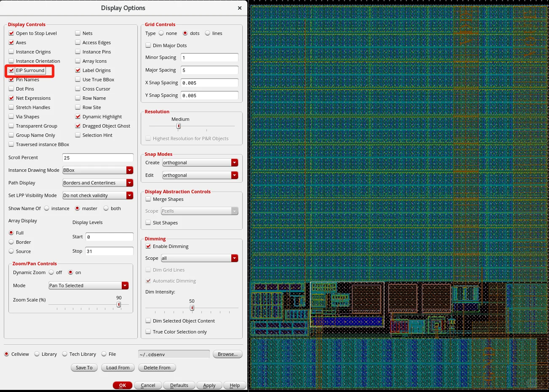549x392 pixels.
Task: Click the Major Spacing input field
Action: [209, 70]
